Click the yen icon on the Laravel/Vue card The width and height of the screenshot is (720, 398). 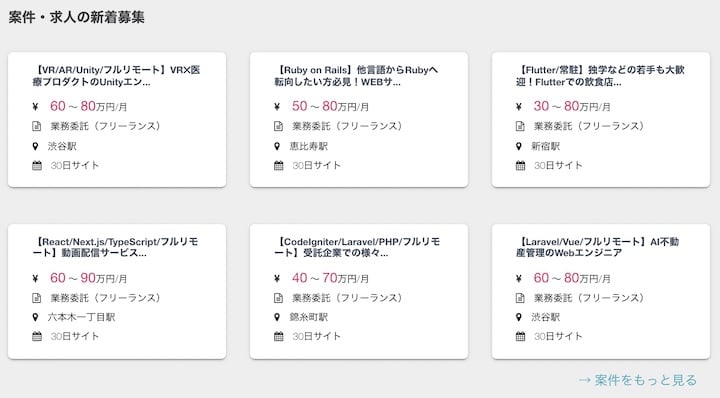(x=519, y=279)
